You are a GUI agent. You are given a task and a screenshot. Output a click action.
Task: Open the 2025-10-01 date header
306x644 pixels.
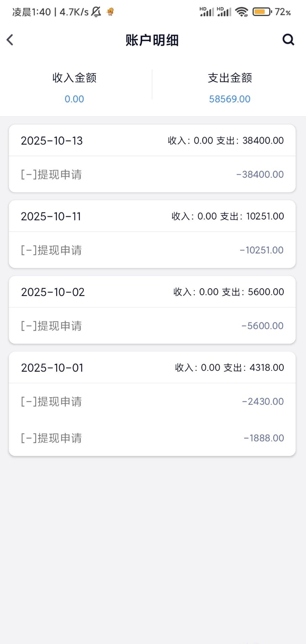click(52, 368)
